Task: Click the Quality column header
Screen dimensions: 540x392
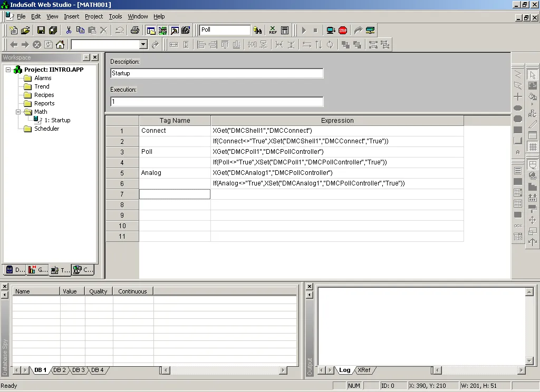Action: (99, 291)
